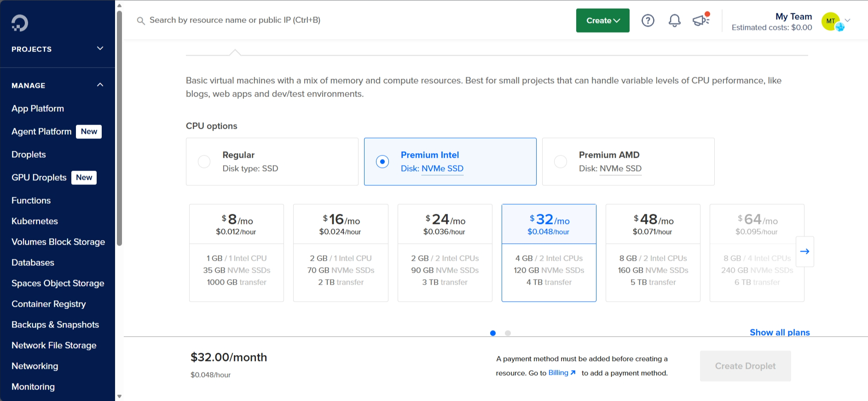
Task: Open the announcements megaphone icon
Action: click(x=701, y=20)
